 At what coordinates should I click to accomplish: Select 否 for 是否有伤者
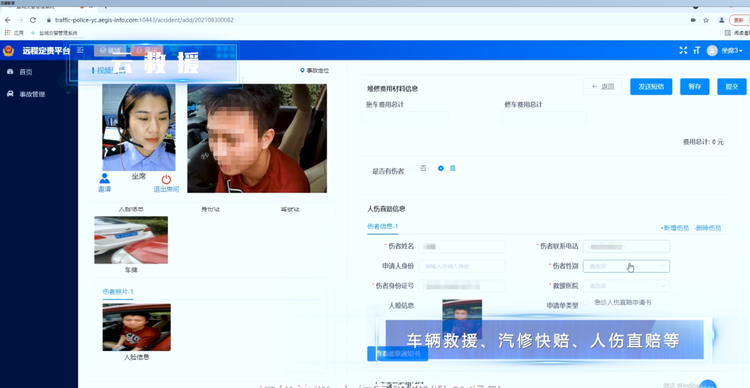[412, 168]
